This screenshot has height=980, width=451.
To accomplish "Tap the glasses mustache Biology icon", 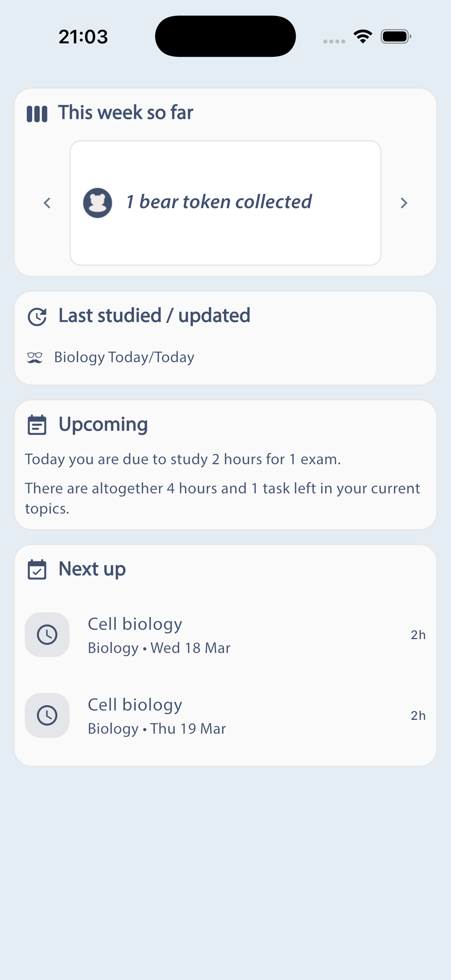I will (35, 358).
